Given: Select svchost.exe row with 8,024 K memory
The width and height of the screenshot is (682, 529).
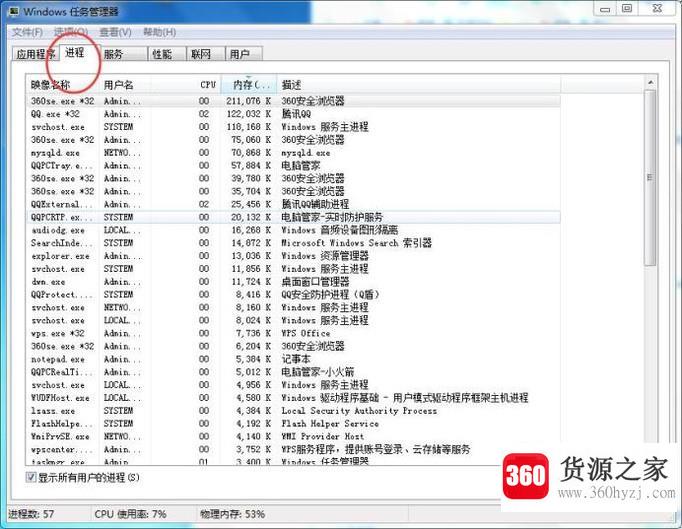Looking at the screenshot, I should click(x=293, y=320).
